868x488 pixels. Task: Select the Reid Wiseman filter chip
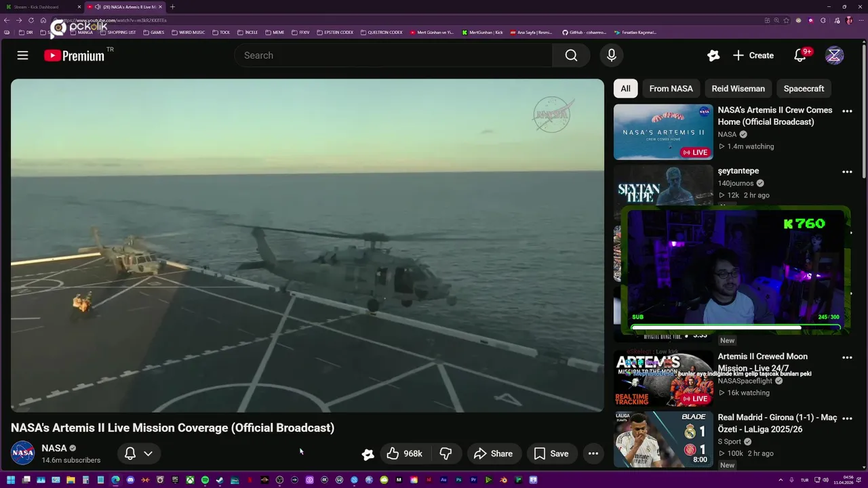point(738,89)
